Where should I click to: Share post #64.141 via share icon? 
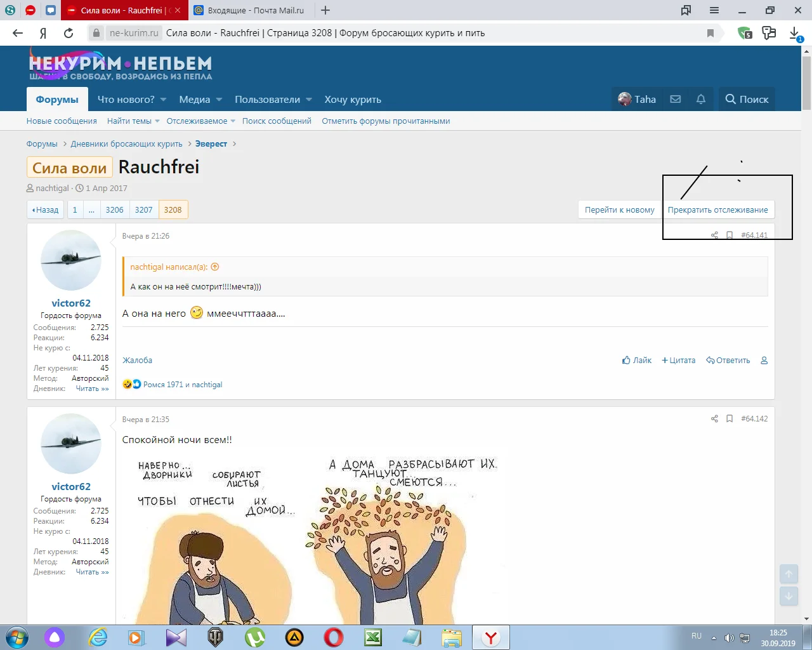[x=714, y=235]
